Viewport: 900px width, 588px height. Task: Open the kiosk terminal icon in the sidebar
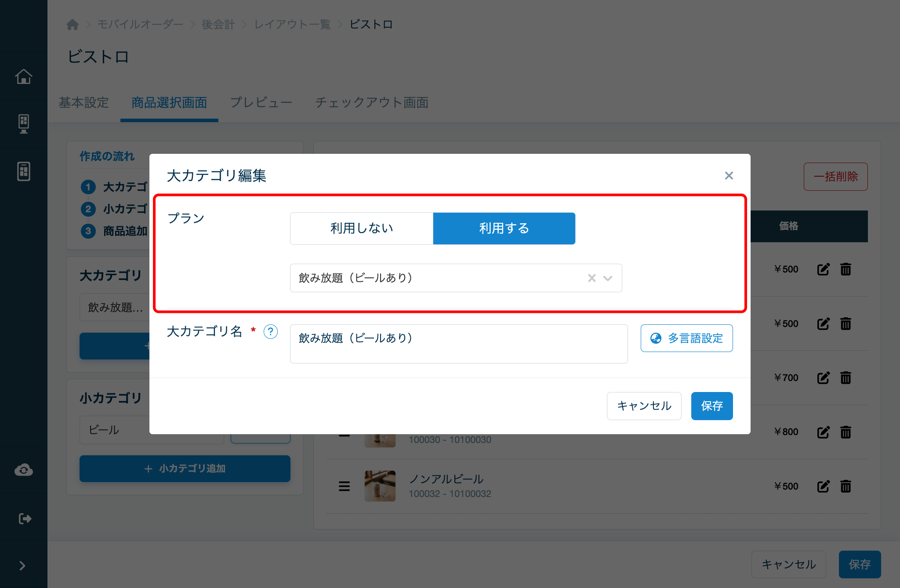24,124
